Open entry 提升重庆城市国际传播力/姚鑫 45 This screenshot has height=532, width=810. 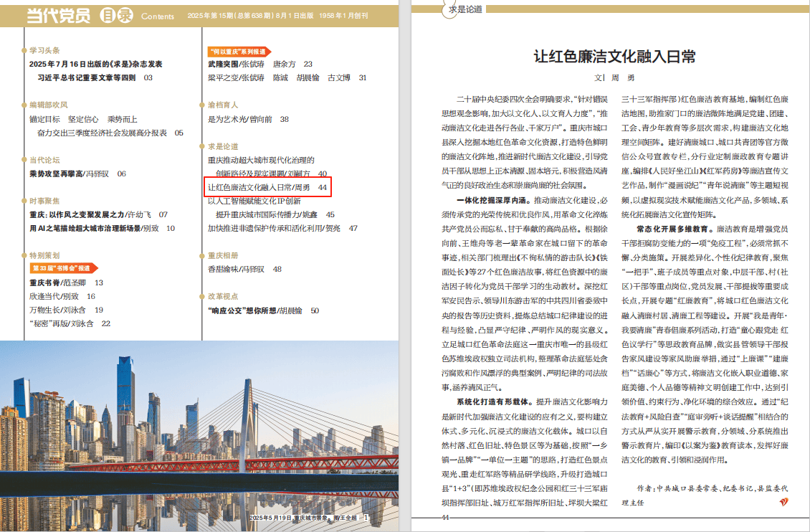click(x=275, y=214)
